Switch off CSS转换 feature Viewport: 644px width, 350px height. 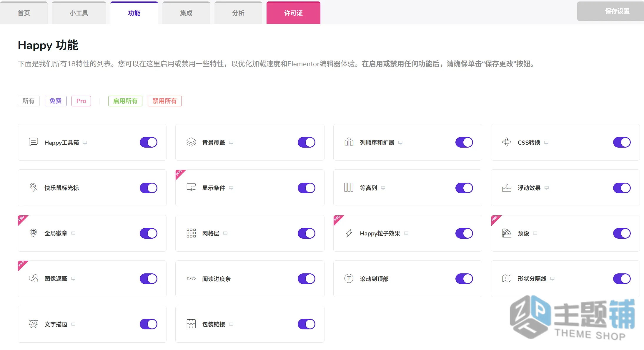pyautogui.click(x=622, y=142)
